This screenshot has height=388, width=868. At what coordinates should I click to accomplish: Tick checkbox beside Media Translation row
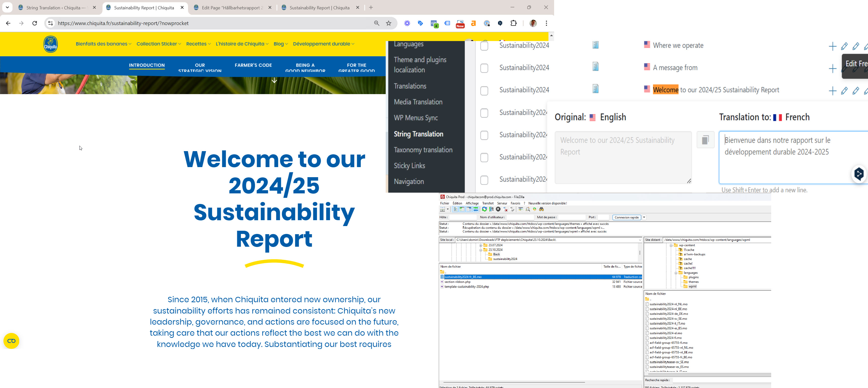484,113
